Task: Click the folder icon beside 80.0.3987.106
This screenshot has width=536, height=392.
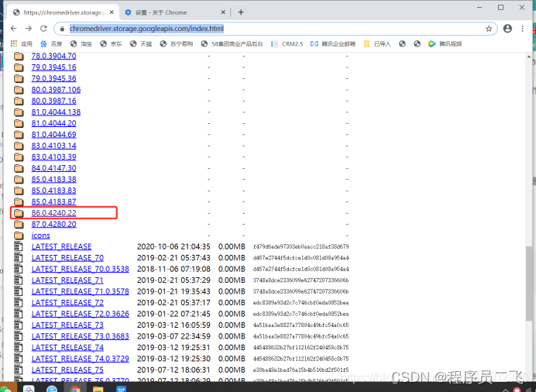Action: tap(19, 90)
